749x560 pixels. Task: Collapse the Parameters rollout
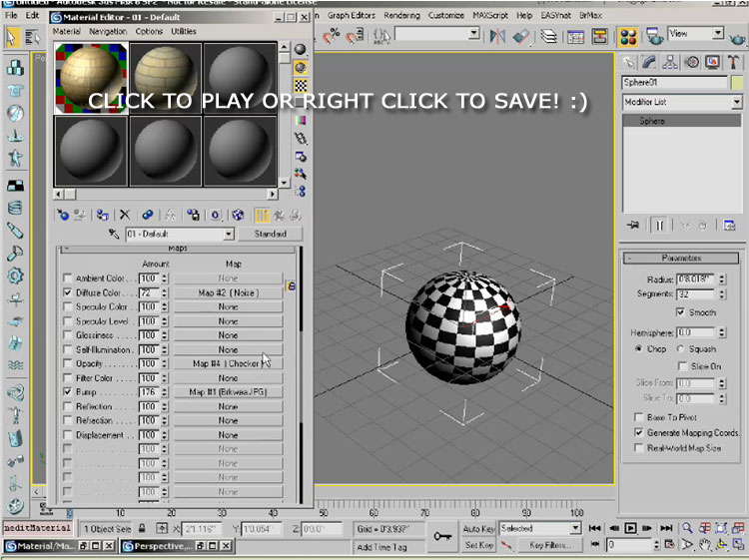click(x=683, y=258)
